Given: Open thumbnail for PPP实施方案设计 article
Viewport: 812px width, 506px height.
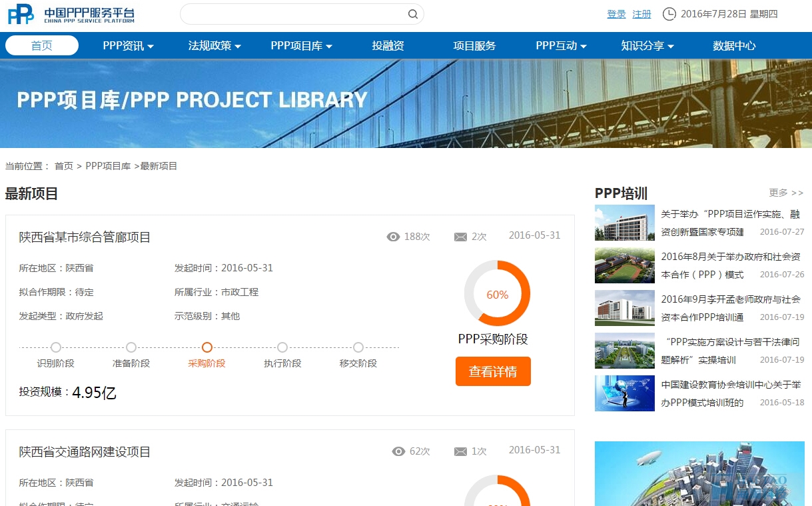Looking at the screenshot, I should (x=625, y=351).
